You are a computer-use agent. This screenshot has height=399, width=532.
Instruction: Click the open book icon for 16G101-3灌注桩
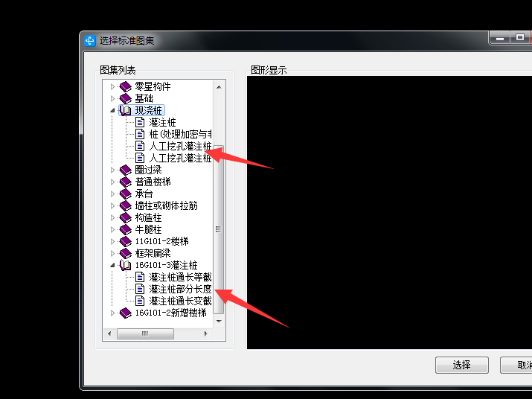coord(125,265)
